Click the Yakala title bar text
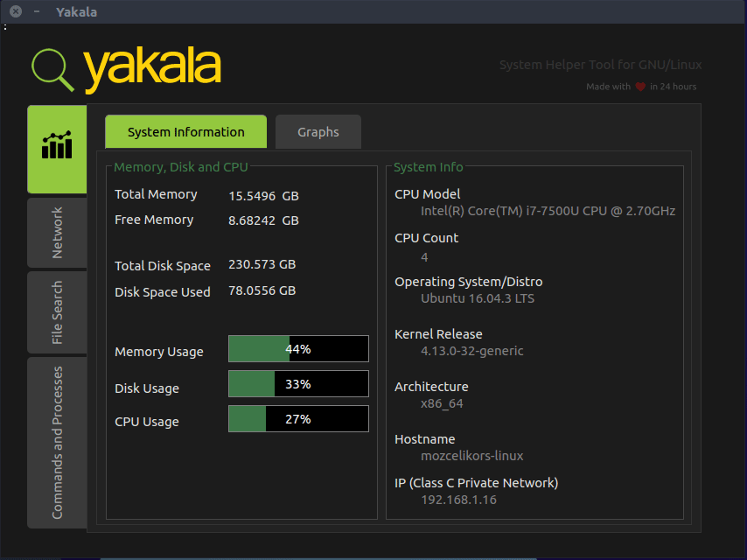Viewport: 747px width, 560px height. point(76,12)
